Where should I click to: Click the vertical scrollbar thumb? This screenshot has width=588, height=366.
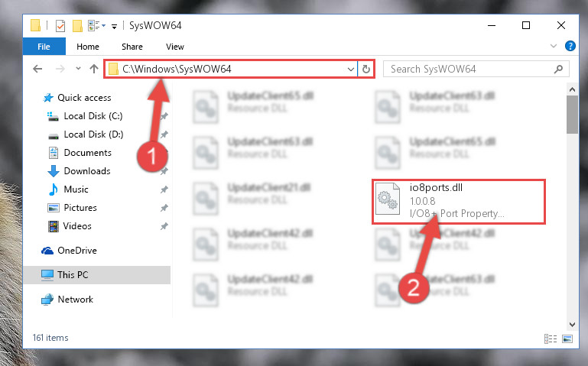pyautogui.click(x=572, y=115)
